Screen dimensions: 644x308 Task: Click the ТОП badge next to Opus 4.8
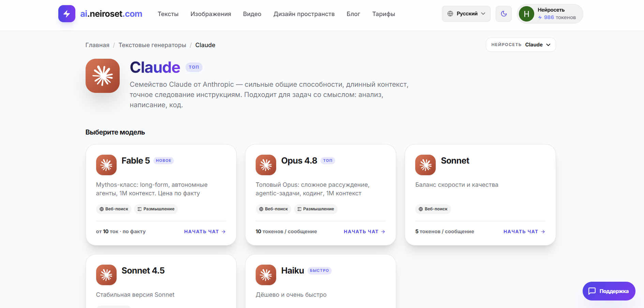click(x=328, y=160)
